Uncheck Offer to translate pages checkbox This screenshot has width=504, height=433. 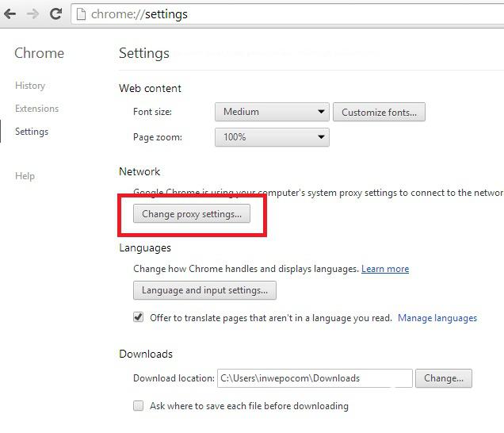pos(139,317)
